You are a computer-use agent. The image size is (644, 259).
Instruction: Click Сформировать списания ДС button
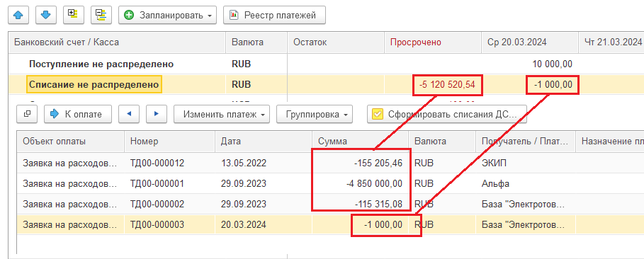(x=447, y=114)
